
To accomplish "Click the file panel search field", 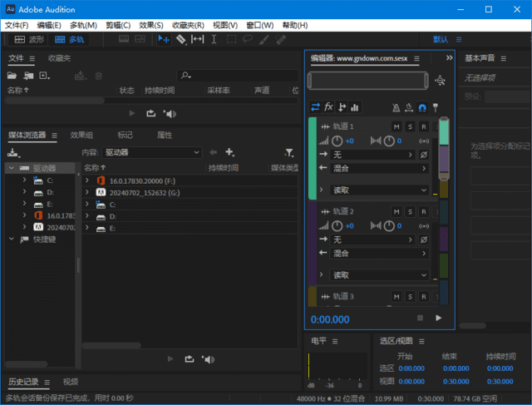I will (x=241, y=76).
